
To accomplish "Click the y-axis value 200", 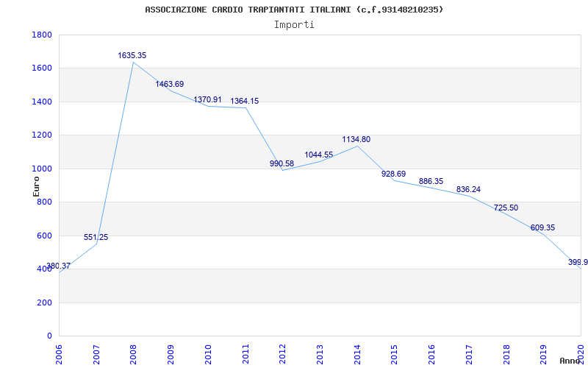I will [x=44, y=302].
